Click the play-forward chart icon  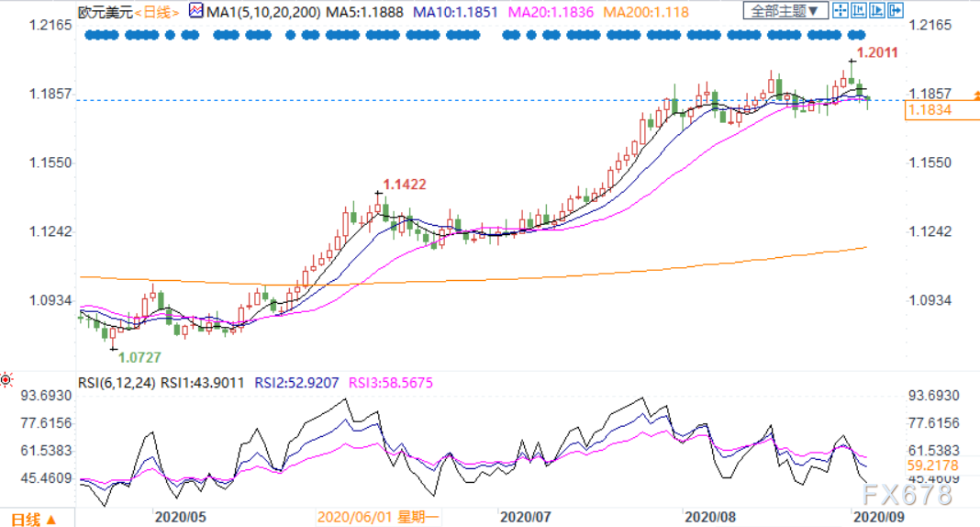click(877, 10)
